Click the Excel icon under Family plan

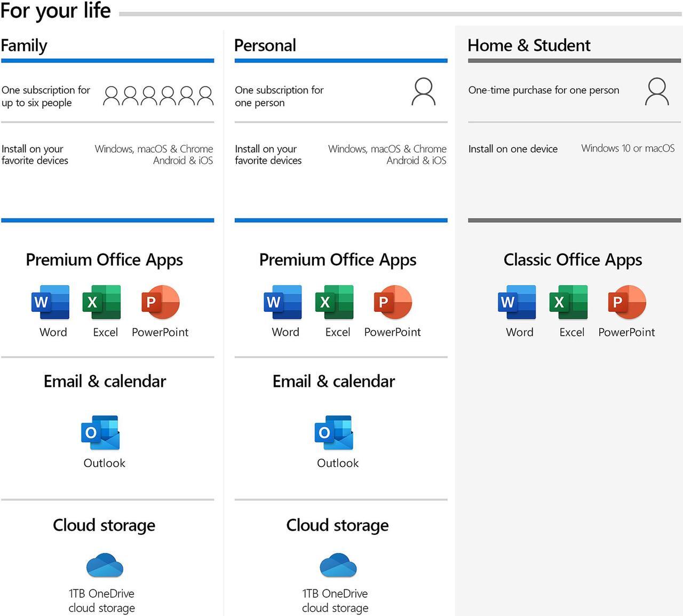(x=101, y=302)
